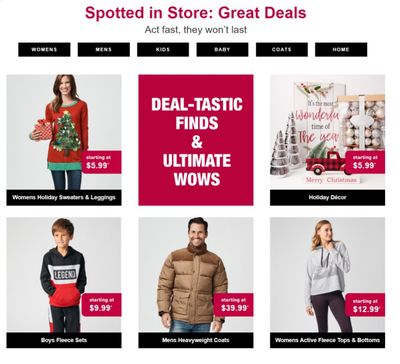Click the $39.99 starting price tag
The width and height of the screenshot is (400, 364).
click(234, 305)
